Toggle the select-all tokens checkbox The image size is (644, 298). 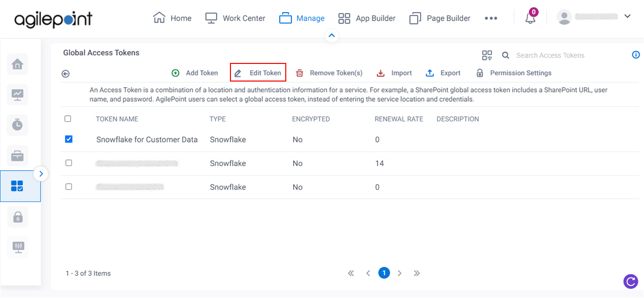click(68, 119)
